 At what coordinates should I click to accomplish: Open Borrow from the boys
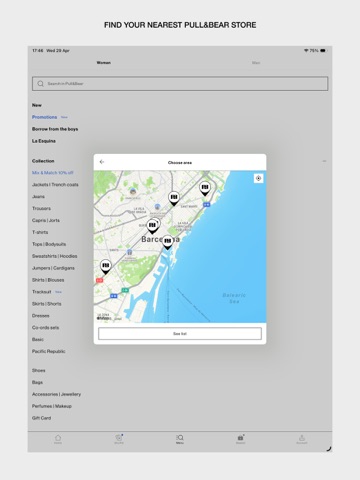55,129
